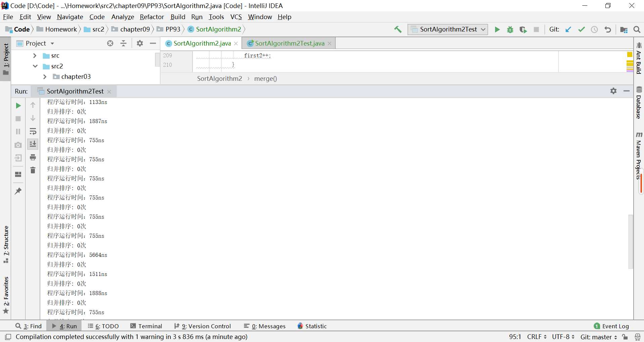Show Git history clock icon
The height and width of the screenshot is (342, 644).
594,30
